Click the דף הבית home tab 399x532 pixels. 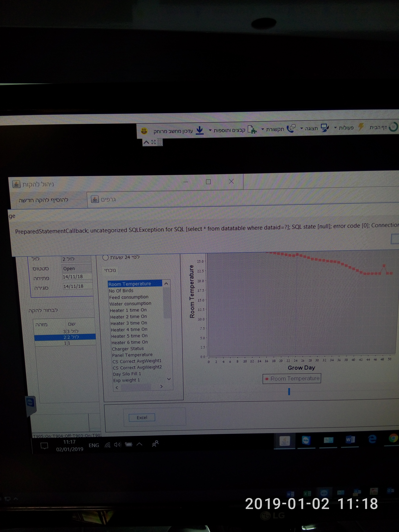(x=378, y=127)
